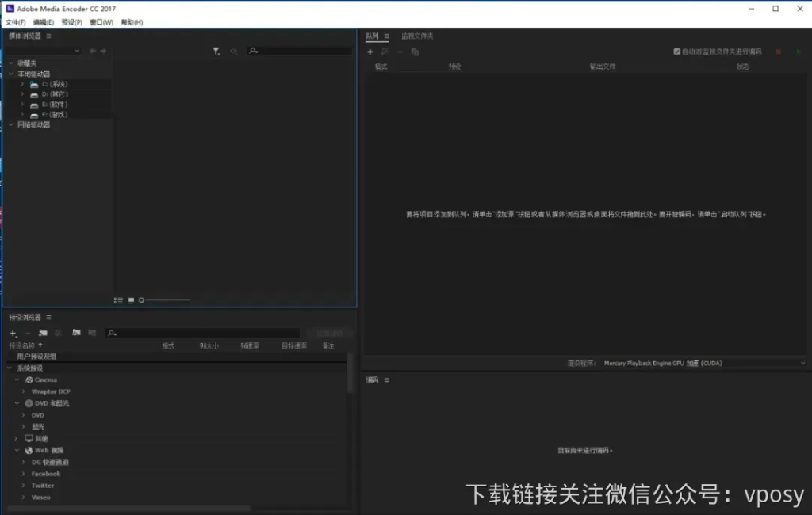Select the 队列 queue tab

(372, 36)
